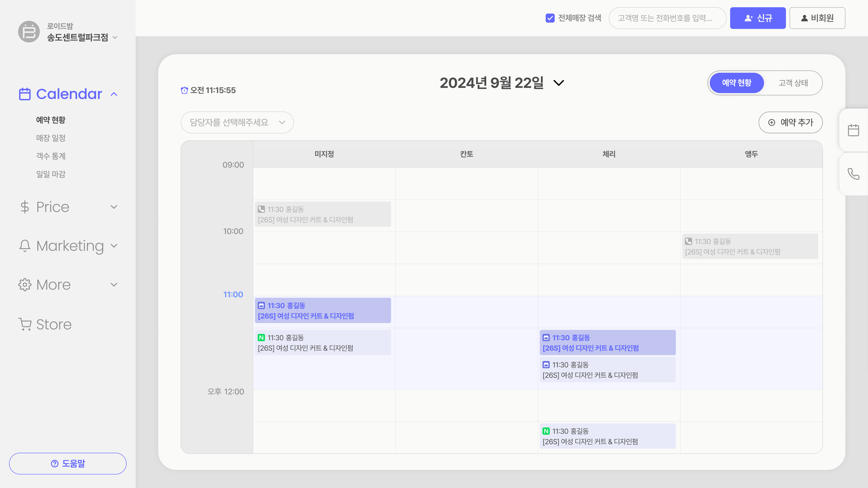The height and width of the screenshot is (488, 868).
Task: Select the 미지정 column header
Action: [x=324, y=154]
